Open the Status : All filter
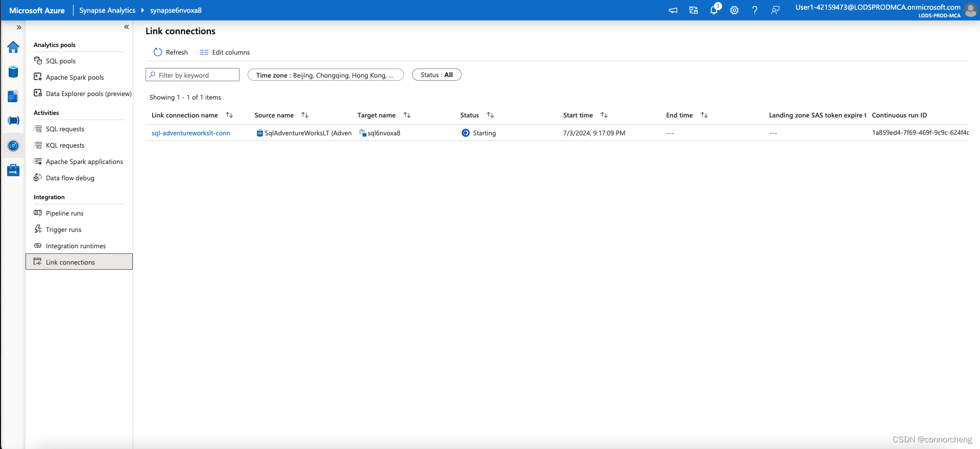The height and width of the screenshot is (449, 980). point(437,75)
